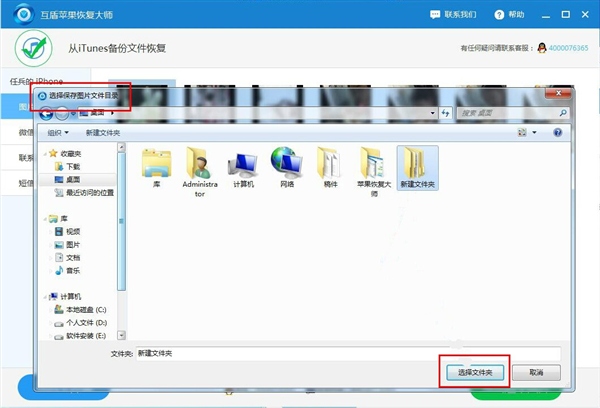600x408 pixels.
Task: Collapse the 库 tree expander
Action: (45, 219)
